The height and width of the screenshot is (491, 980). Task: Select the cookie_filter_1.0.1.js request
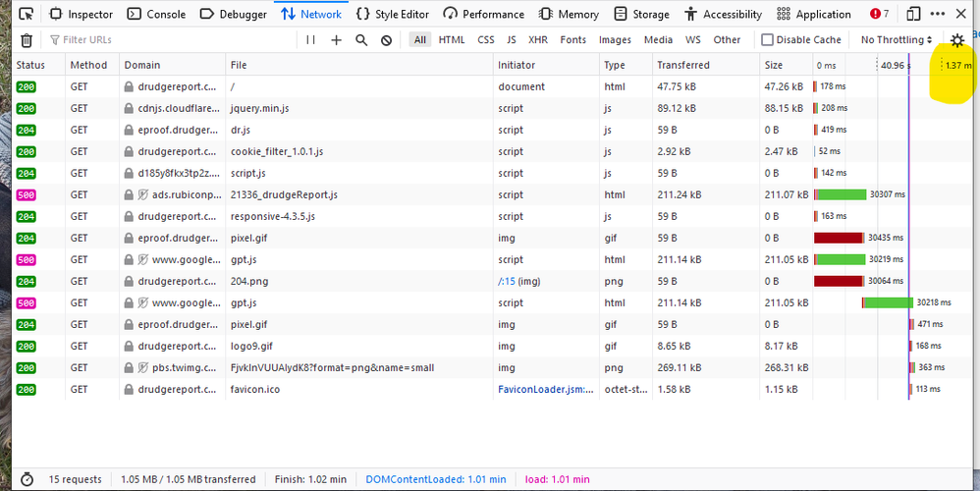click(x=492, y=151)
